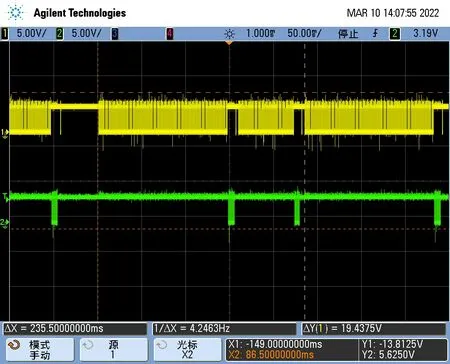Select channel 2 green indicator badge
Image resolution: width=450 pixels, height=364 pixels.
click(60, 34)
